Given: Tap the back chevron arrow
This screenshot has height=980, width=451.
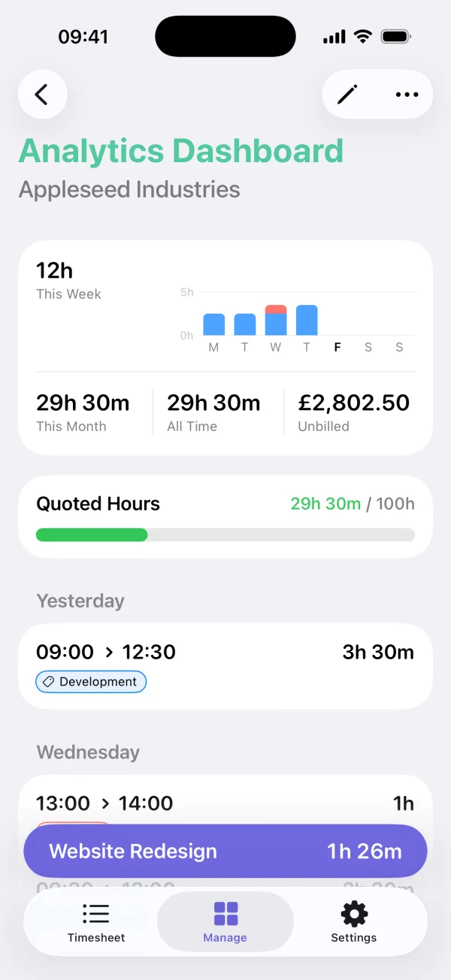Looking at the screenshot, I should click(x=42, y=94).
